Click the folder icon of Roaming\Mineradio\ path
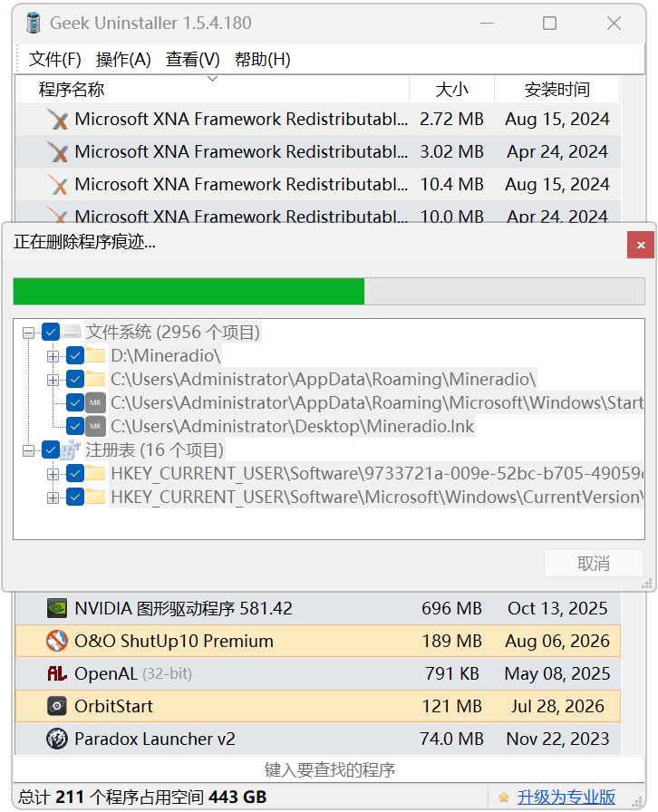The height and width of the screenshot is (812, 658). tap(95, 379)
